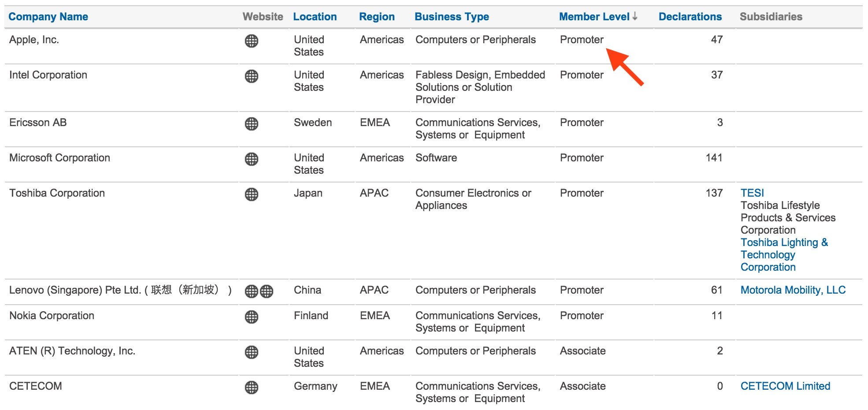
Task: Open Nokia Corporation website globe icon
Action: [x=251, y=317]
